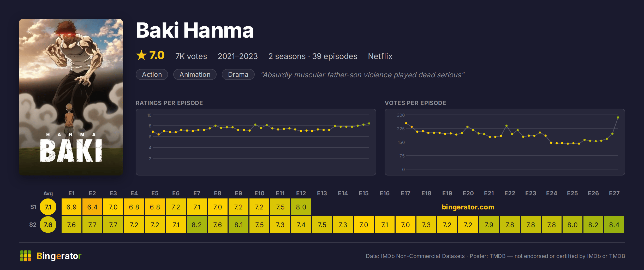Select the S2 average 7.6 circle
The image size is (644, 270).
click(x=48, y=225)
